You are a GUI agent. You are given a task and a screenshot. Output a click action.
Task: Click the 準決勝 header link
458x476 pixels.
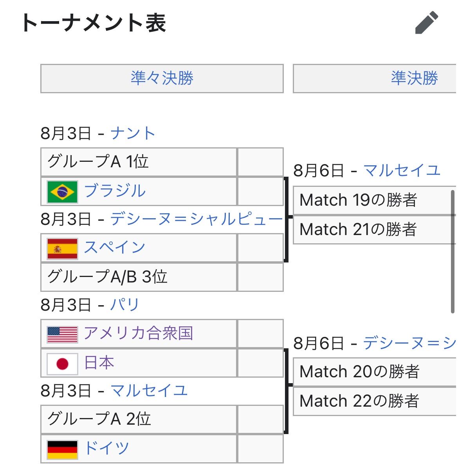414,78
